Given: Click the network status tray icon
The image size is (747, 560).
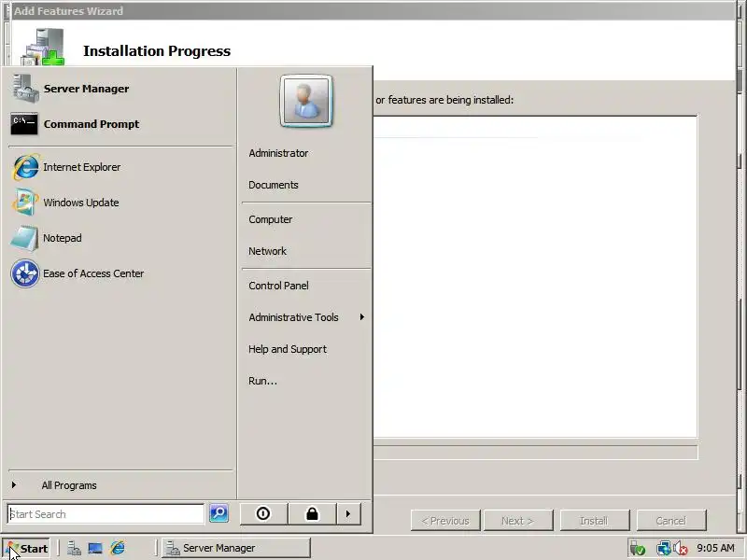Looking at the screenshot, I should point(663,549).
